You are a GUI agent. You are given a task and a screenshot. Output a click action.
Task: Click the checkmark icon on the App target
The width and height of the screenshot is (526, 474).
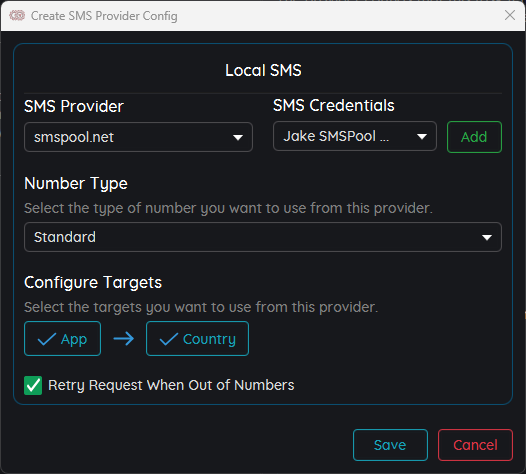click(47, 339)
